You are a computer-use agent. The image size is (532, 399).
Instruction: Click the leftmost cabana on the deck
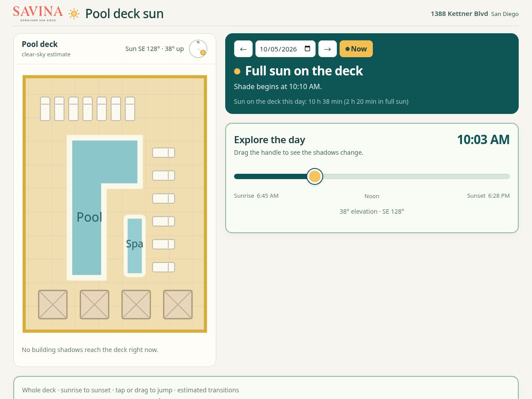(x=53, y=305)
